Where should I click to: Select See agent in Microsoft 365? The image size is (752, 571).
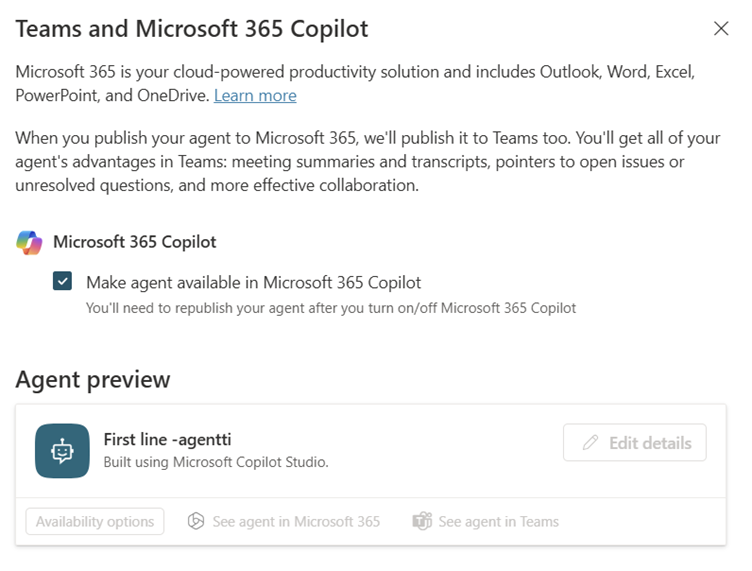pos(296,521)
